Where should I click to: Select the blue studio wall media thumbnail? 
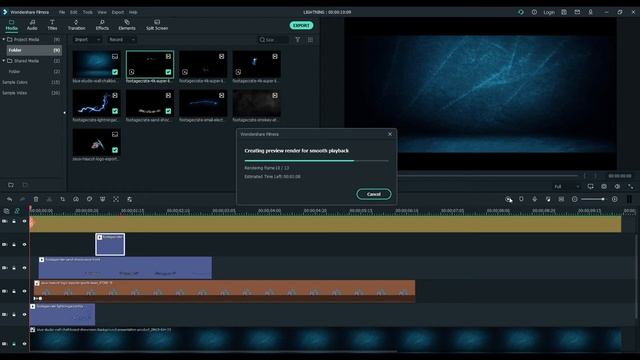click(96, 64)
